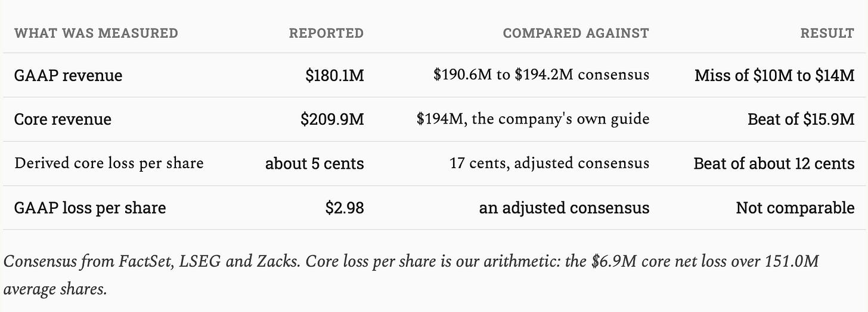Viewport: 868px width, 312px height.
Task: Click the 'Not comparable' result cell
Action: [x=795, y=208]
